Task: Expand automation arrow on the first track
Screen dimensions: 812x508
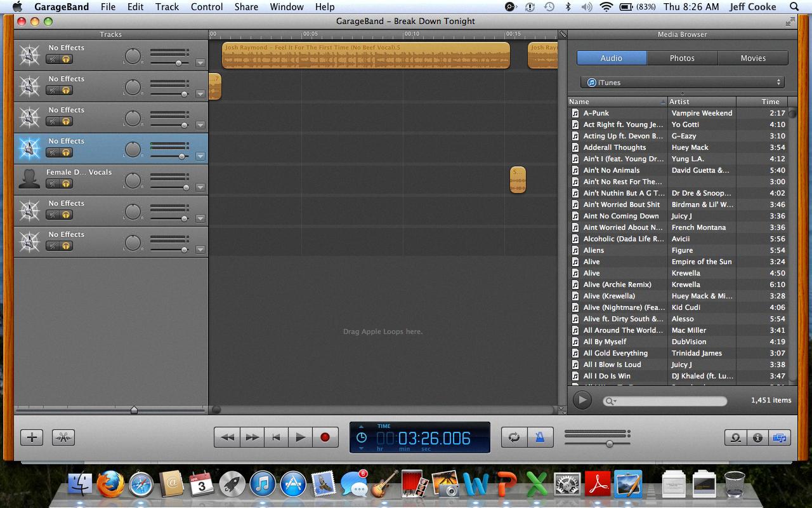Action: (x=200, y=63)
